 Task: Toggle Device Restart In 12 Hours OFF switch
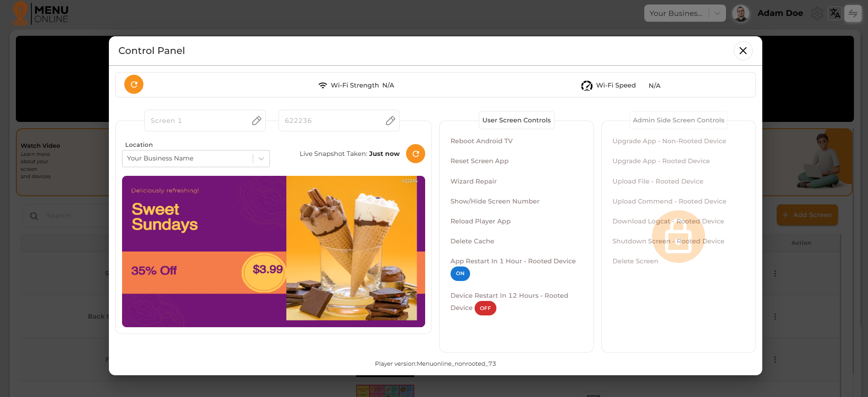(x=485, y=308)
